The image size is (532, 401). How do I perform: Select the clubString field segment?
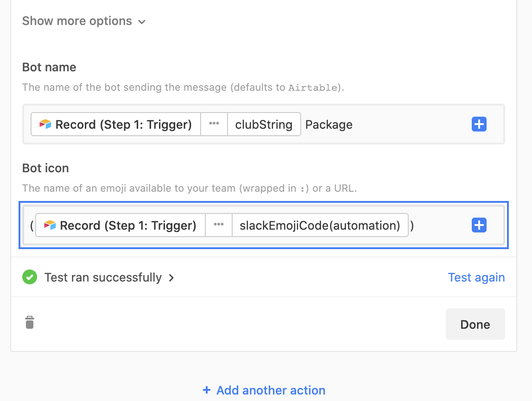264,124
